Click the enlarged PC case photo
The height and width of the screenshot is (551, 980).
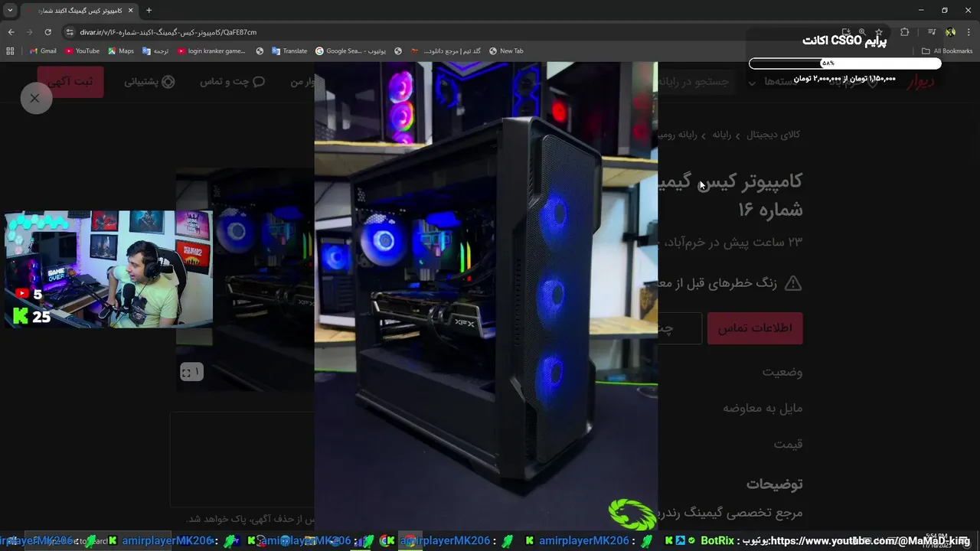[x=485, y=296]
